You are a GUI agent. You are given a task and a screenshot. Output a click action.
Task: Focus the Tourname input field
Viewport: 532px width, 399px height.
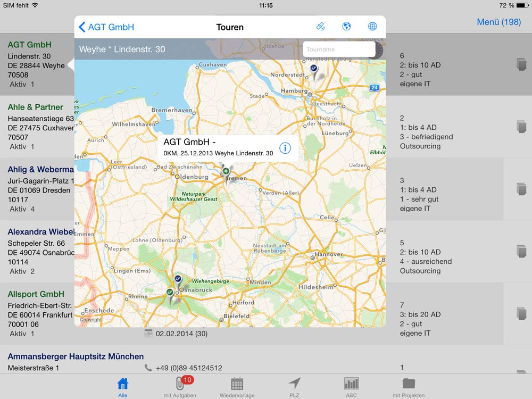pyautogui.click(x=339, y=49)
